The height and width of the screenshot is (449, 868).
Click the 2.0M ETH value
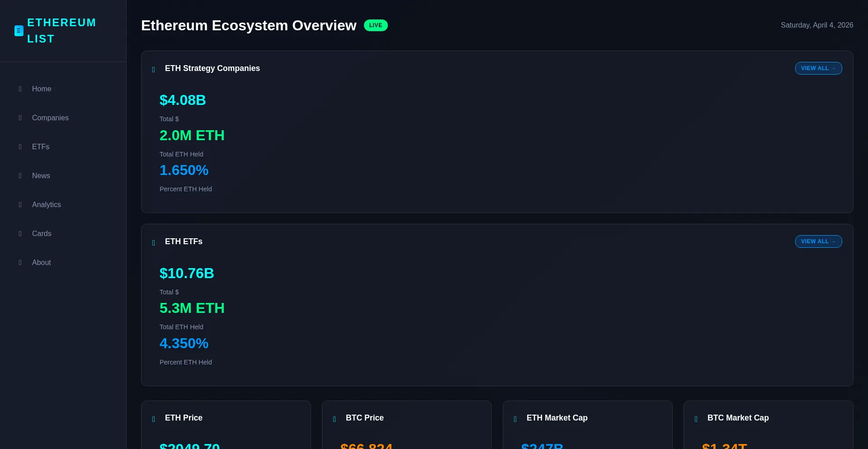click(x=192, y=135)
